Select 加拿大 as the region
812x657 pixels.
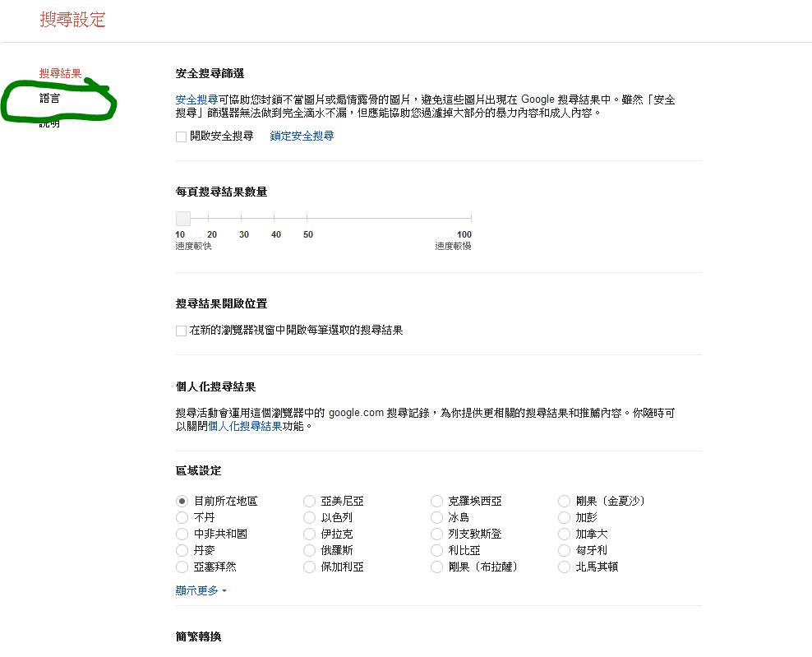pyautogui.click(x=565, y=534)
